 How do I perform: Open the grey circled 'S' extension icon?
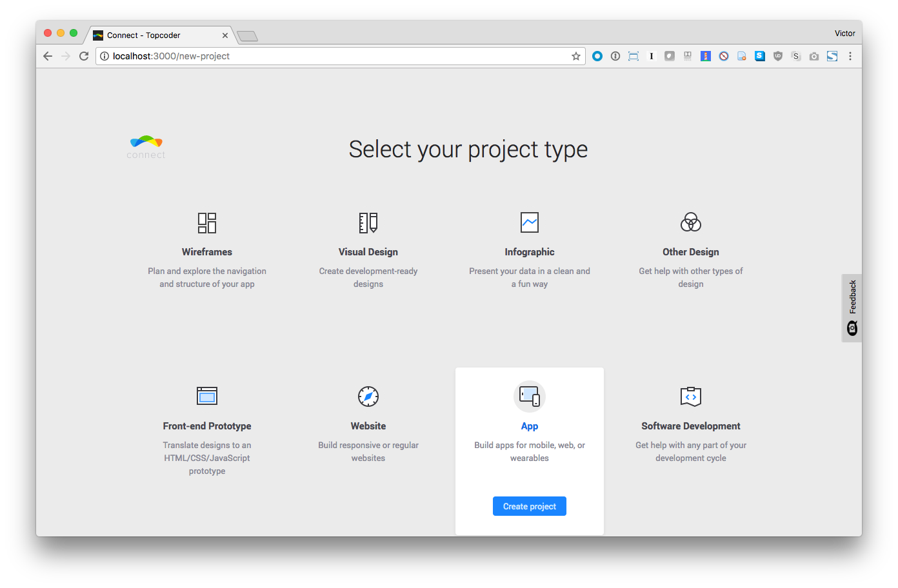click(x=796, y=56)
